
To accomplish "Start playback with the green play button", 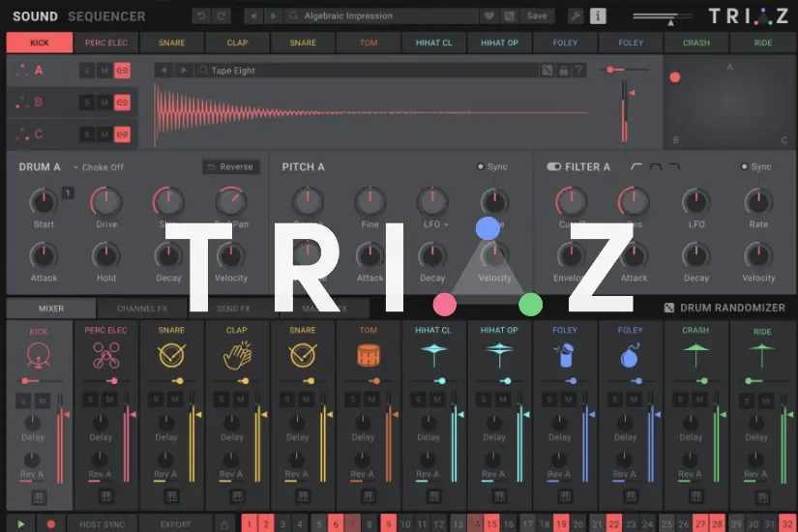I will click(21, 524).
